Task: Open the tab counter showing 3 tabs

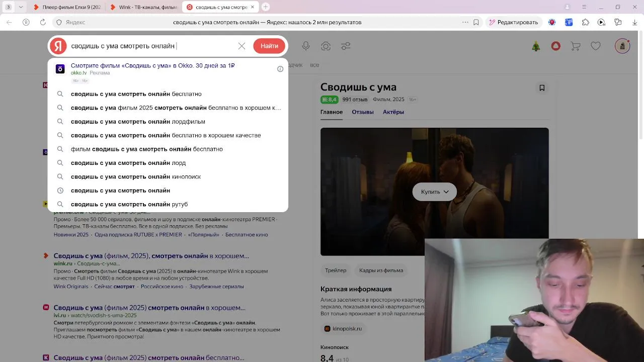Action: 9,7
